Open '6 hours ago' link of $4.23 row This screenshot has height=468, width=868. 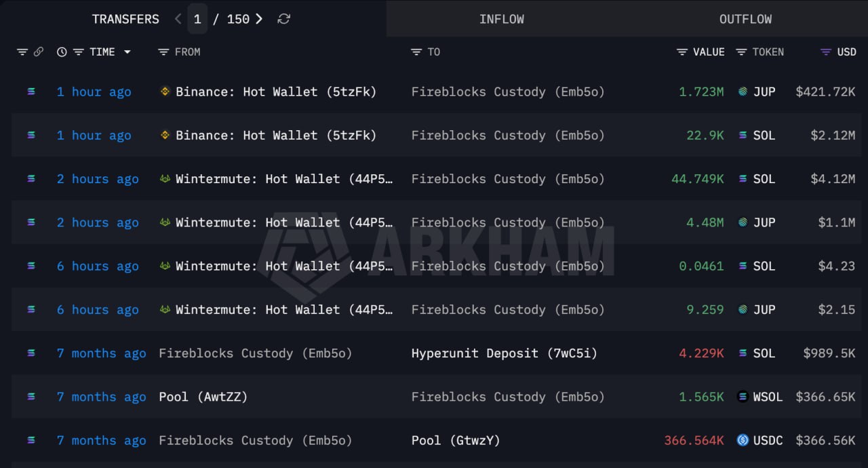pos(98,266)
